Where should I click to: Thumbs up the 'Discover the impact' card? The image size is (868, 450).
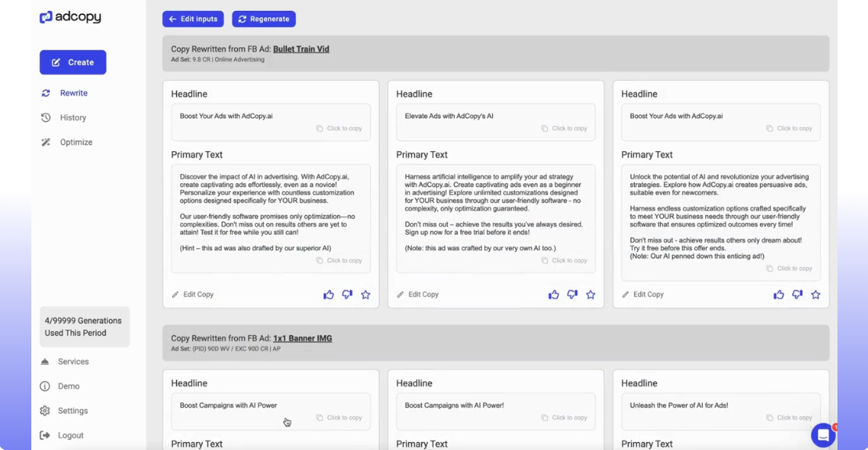pos(329,294)
